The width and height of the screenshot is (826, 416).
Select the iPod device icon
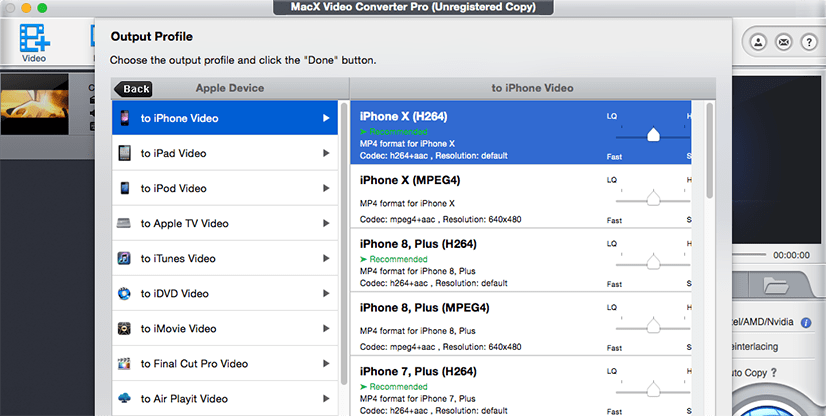tap(124, 188)
